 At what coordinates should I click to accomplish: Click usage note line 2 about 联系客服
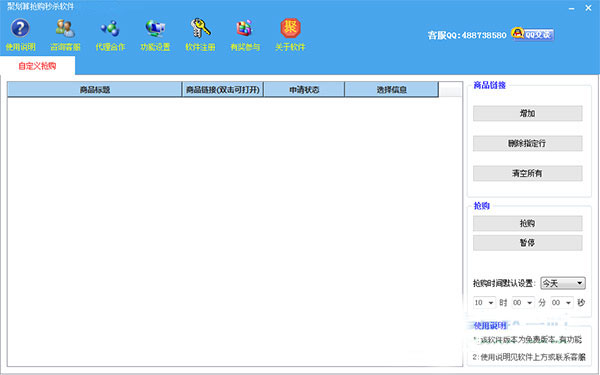click(529, 357)
